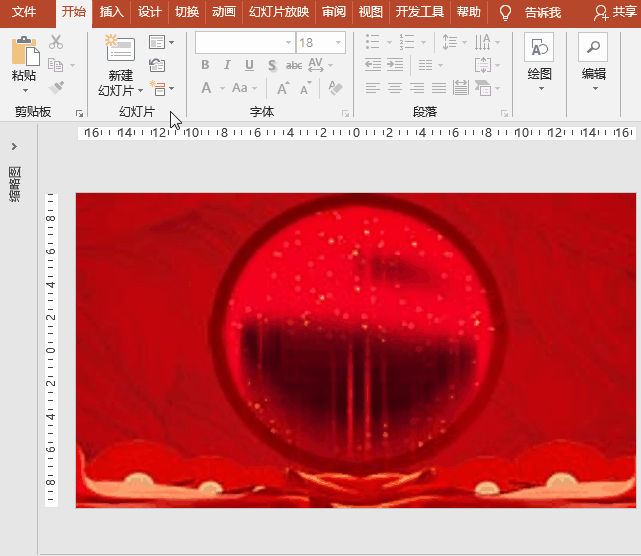The height and width of the screenshot is (556, 641).
Task: Toggle Strikethrough formatting
Action: point(294,65)
